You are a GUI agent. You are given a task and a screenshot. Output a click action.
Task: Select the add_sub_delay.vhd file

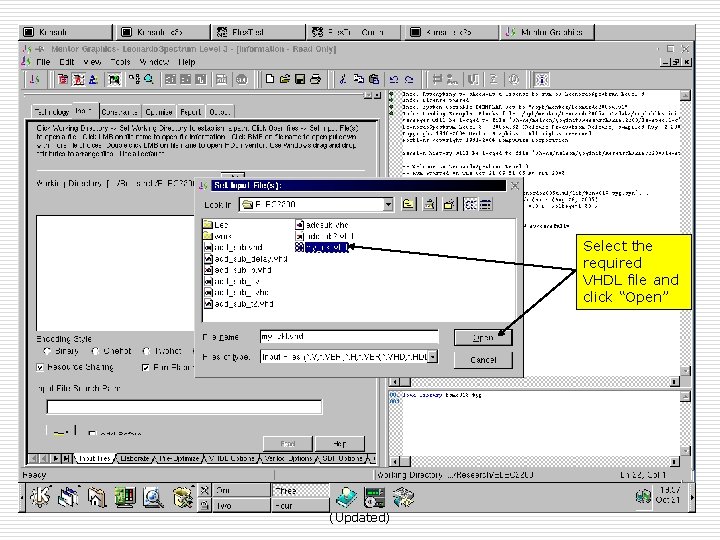[x=246, y=259]
